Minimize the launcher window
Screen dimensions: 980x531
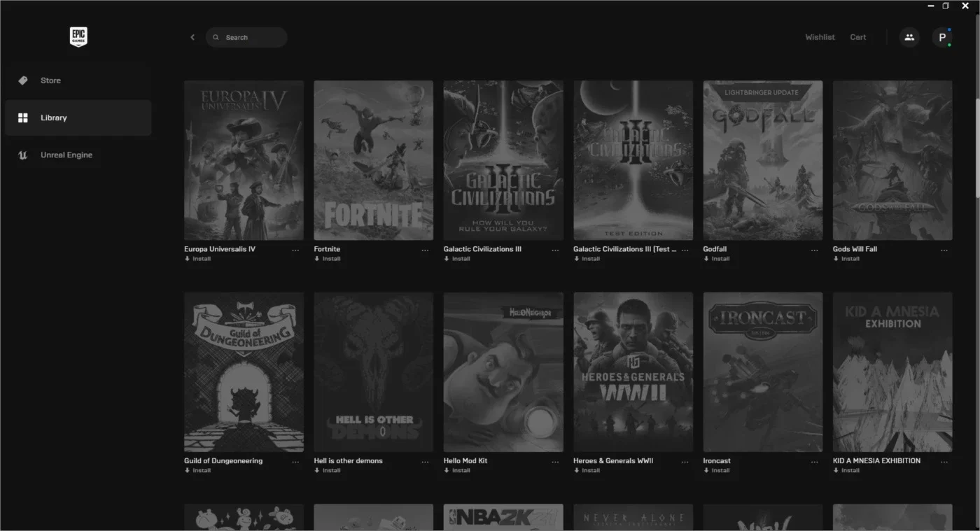tap(930, 6)
